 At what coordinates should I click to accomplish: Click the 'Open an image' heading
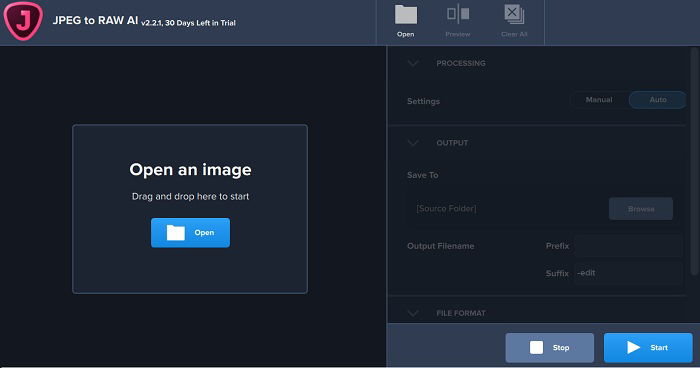pos(190,170)
